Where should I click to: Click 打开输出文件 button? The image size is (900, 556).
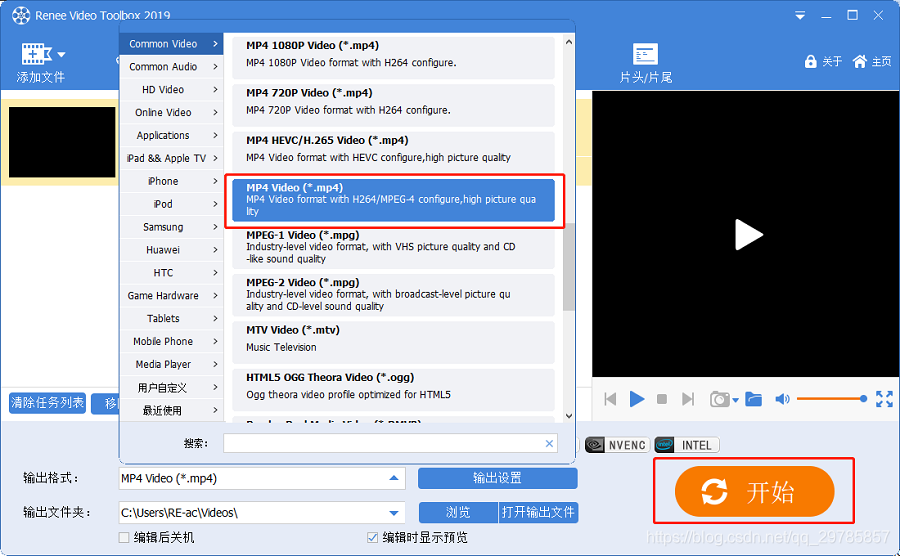538,512
